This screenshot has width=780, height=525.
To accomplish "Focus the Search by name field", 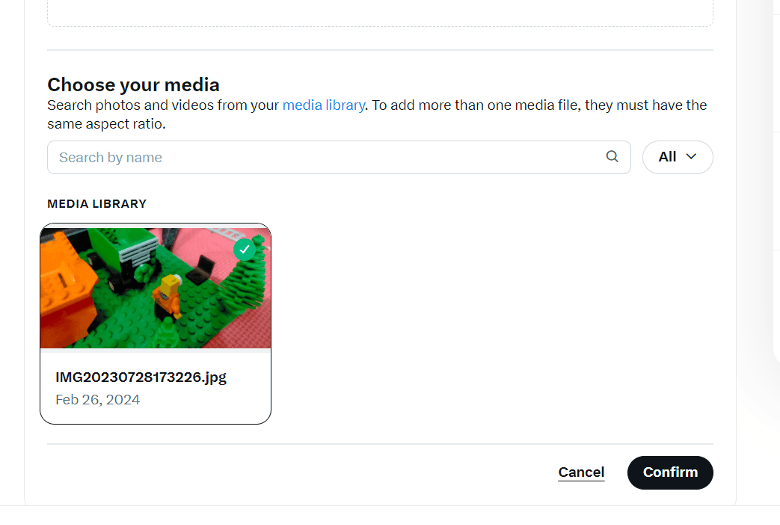I will pos(339,157).
